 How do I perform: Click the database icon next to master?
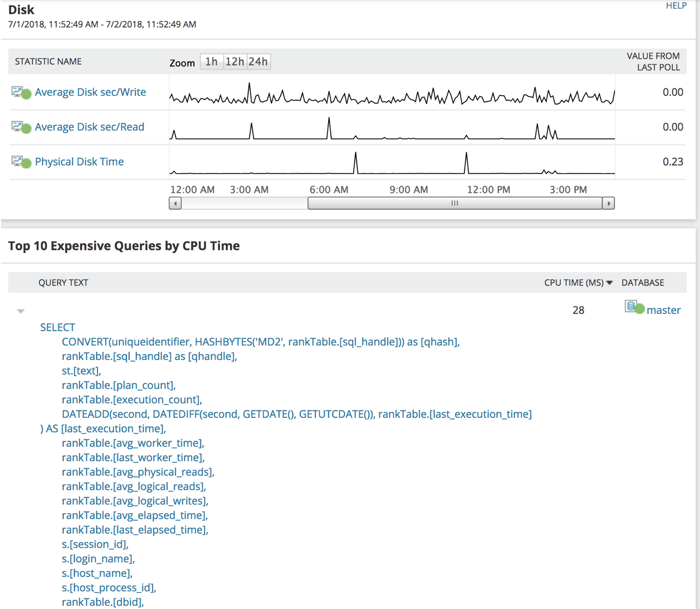coord(631,306)
